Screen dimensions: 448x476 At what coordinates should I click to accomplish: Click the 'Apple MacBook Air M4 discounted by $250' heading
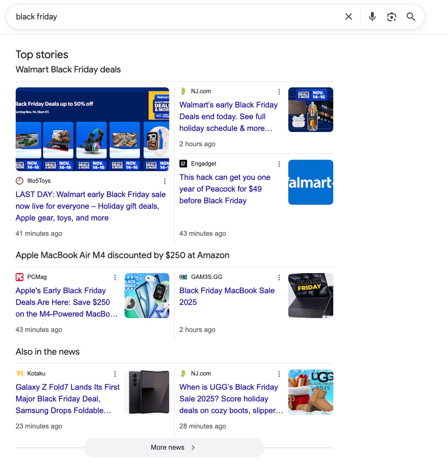click(122, 255)
